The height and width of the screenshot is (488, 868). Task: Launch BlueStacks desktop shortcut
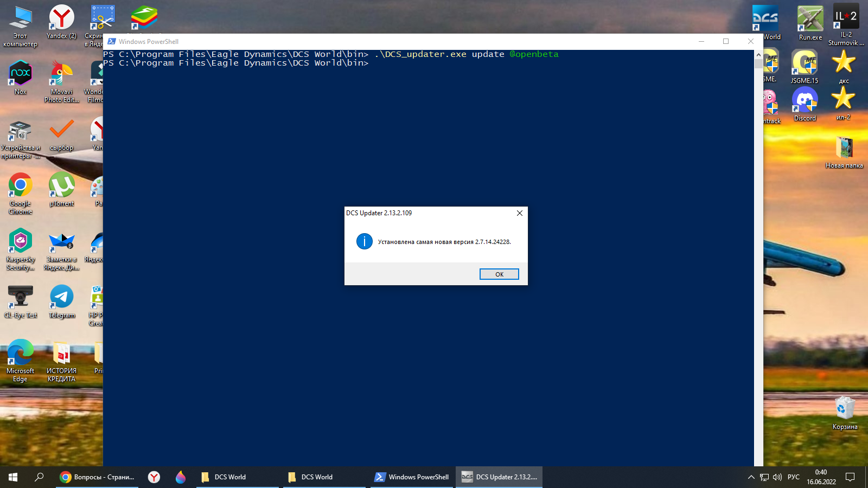click(144, 18)
